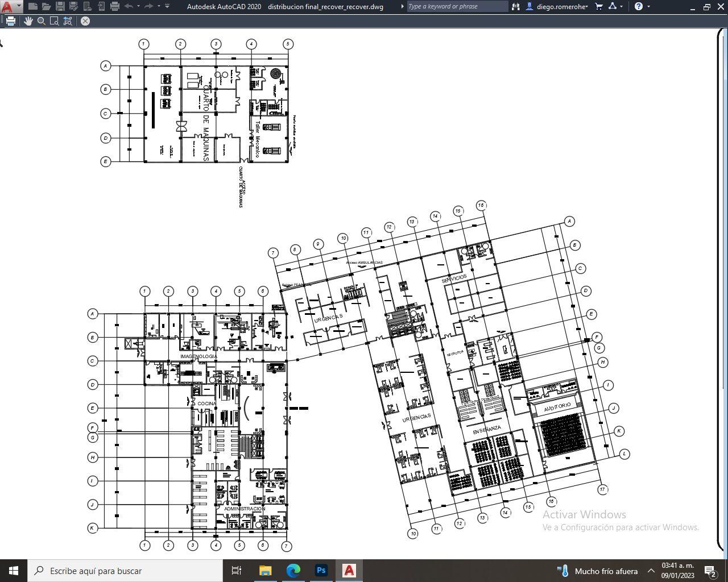Viewport: 728px width, 582px height.
Task: Create a new drawing from Quick Access
Action: click(x=32, y=7)
